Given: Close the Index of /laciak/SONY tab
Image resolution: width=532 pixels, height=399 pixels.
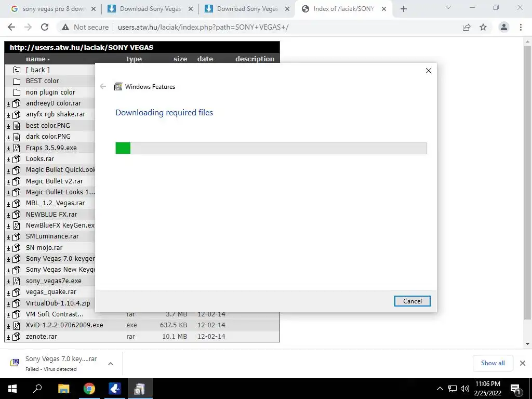Looking at the screenshot, I should [384, 9].
